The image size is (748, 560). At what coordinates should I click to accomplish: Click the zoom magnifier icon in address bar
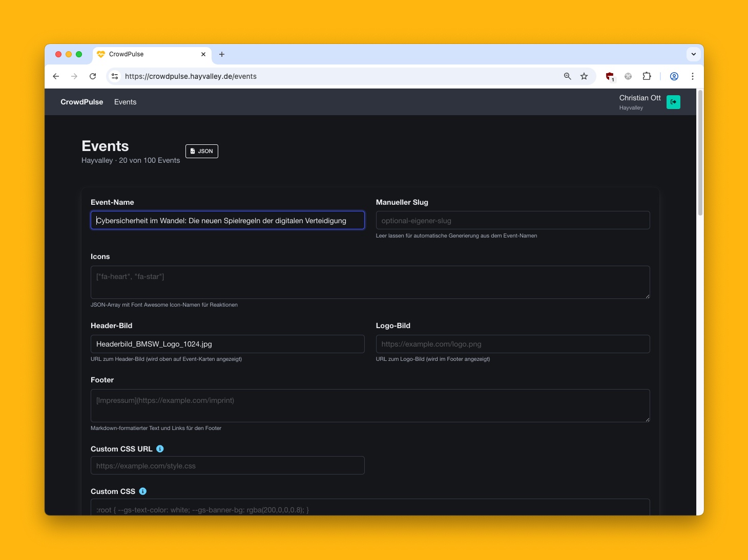pos(567,76)
